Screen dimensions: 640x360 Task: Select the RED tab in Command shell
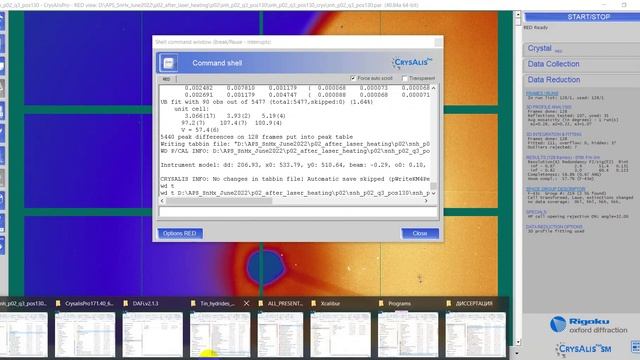[x=167, y=79]
